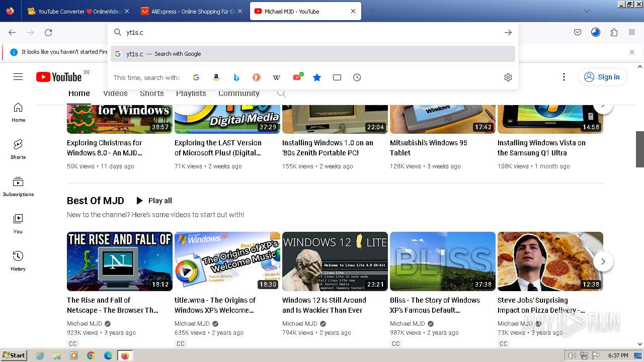Select 'yt1s.c — Search with Google' suggestion

[313, 54]
